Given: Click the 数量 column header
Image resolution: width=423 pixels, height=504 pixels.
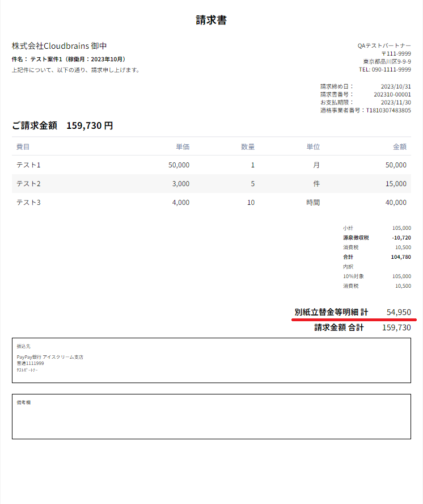Looking at the screenshot, I should (248, 147).
